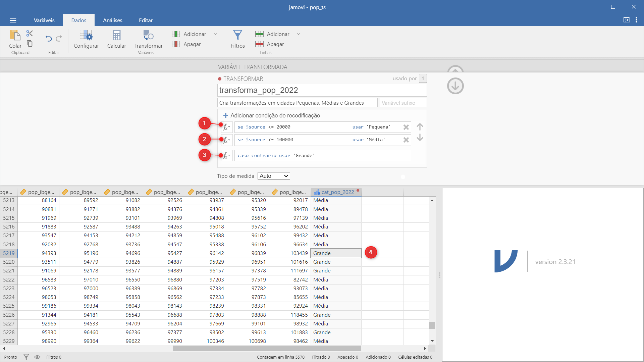
Task: Click the scissors cut icon
Action: click(x=30, y=33)
